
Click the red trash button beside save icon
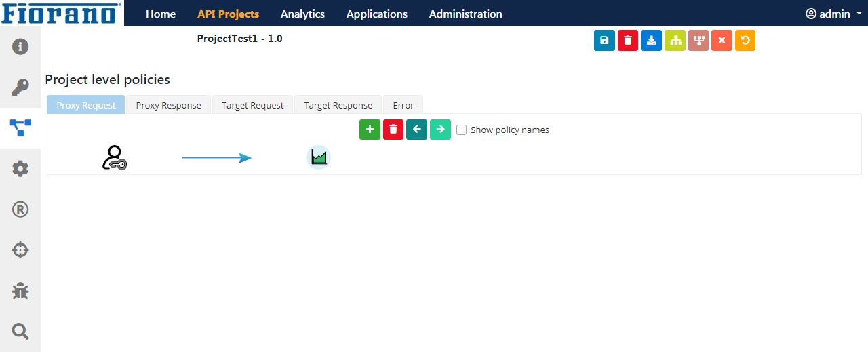pyautogui.click(x=628, y=41)
